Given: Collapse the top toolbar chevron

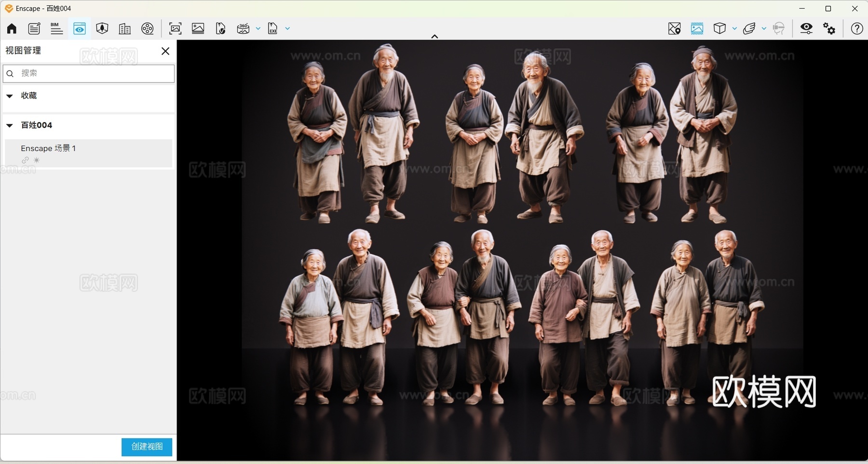Looking at the screenshot, I should 434,37.
